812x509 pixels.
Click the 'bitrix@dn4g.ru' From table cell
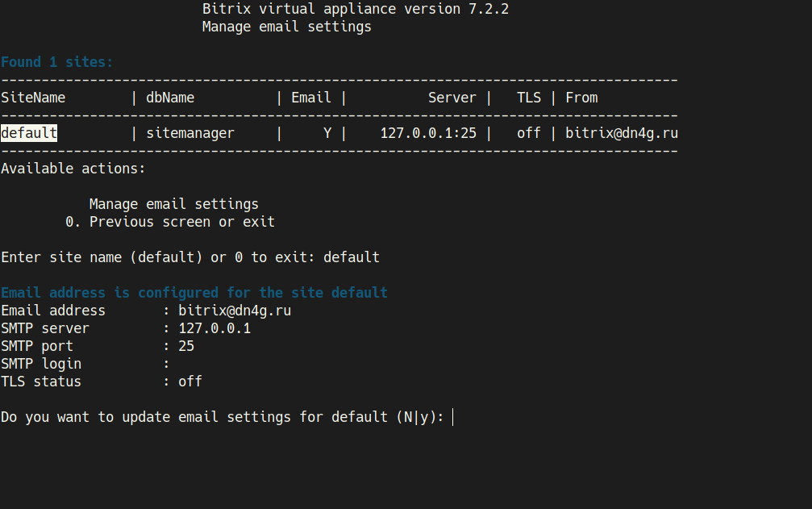tap(622, 133)
